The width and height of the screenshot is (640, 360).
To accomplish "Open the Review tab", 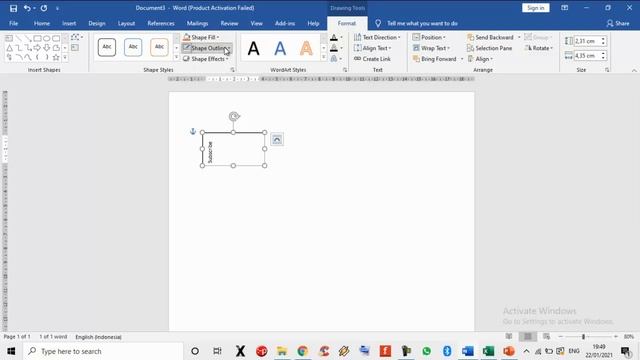I will [x=229, y=24].
